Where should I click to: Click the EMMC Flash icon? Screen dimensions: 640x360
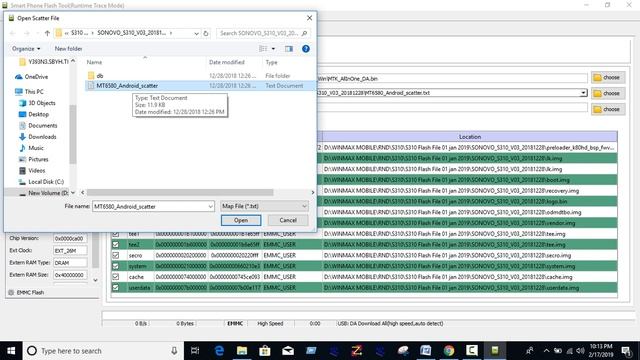[x=11, y=293]
